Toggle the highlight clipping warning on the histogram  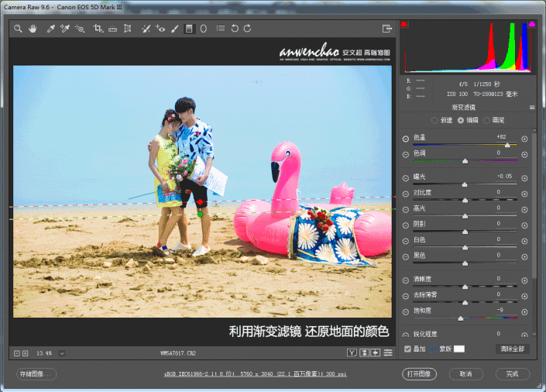coord(532,24)
